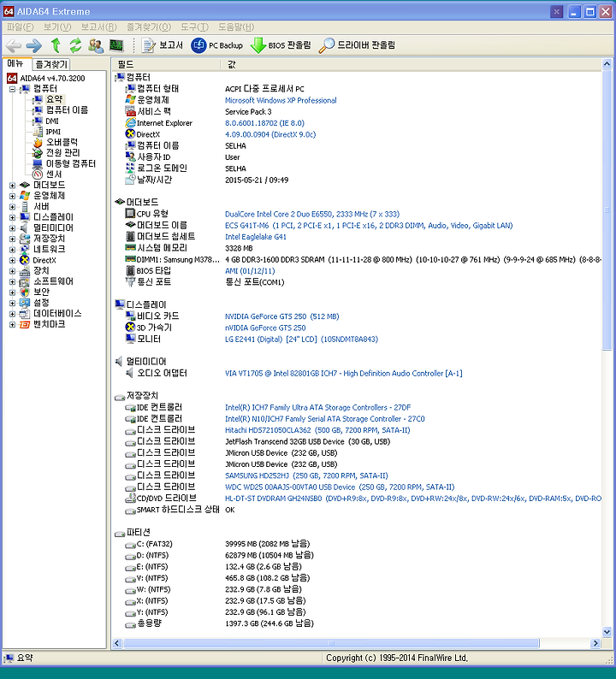Open Microsoft Windows XP Professional link
The image size is (616, 679).
tap(281, 100)
